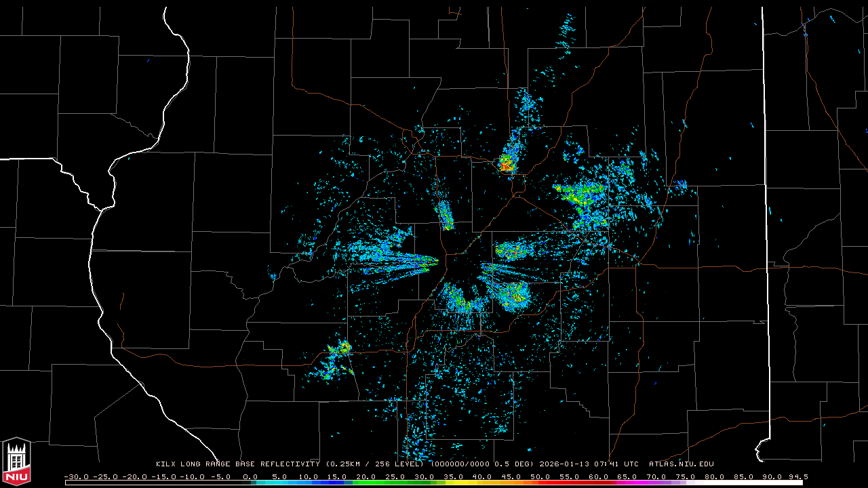Screen dimensions: 868x488
Task: Click the yellow-green echo cluster northeast of radar
Action: coord(580,195)
